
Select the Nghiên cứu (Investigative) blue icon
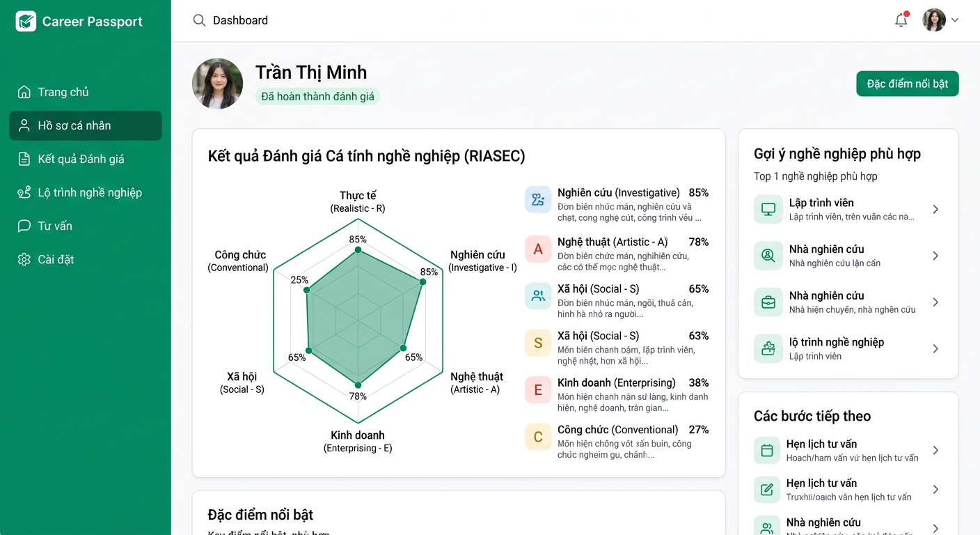pyautogui.click(x=537, y=200)
